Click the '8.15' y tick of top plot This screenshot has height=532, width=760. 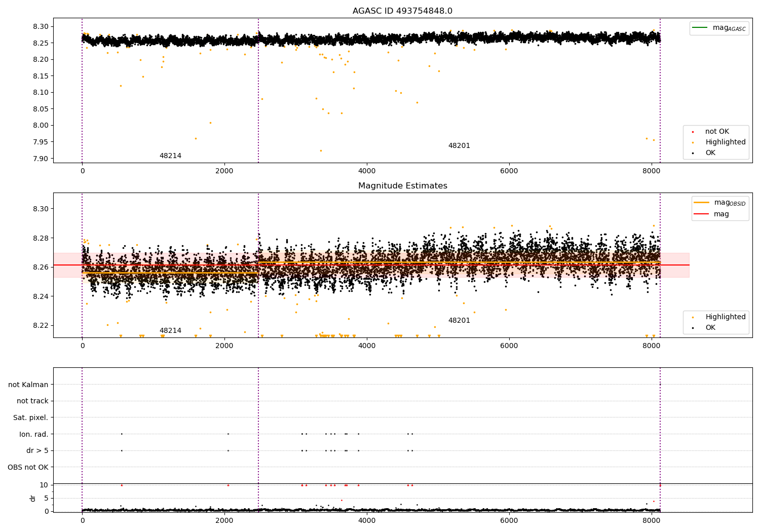click(41, 76)
